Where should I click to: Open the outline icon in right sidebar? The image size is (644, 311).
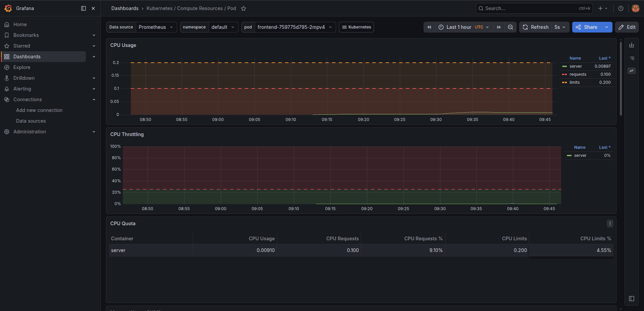(632, 58)
